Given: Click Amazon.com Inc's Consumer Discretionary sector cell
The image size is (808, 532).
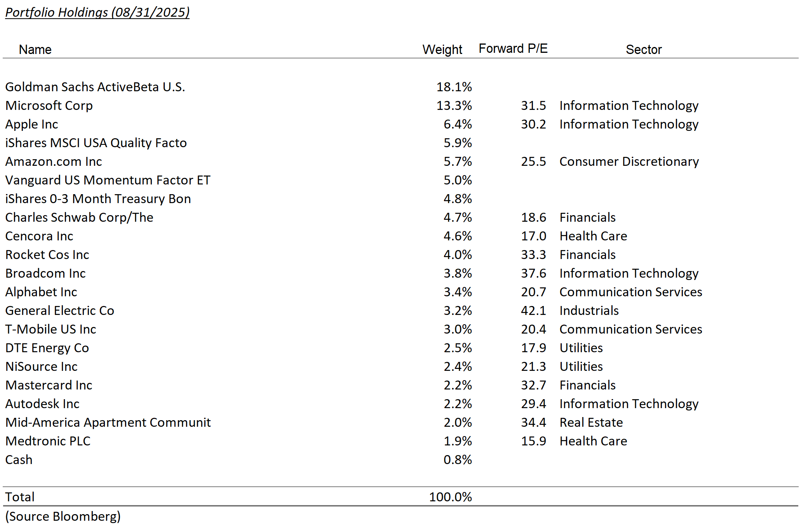Looking at the screenshot, I should point(629,162).
